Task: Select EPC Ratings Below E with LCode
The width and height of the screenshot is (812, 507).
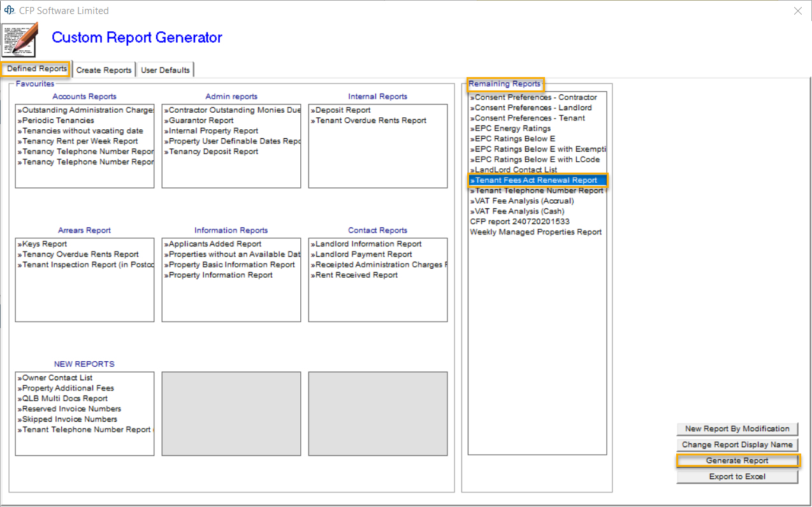Action: 535,159
